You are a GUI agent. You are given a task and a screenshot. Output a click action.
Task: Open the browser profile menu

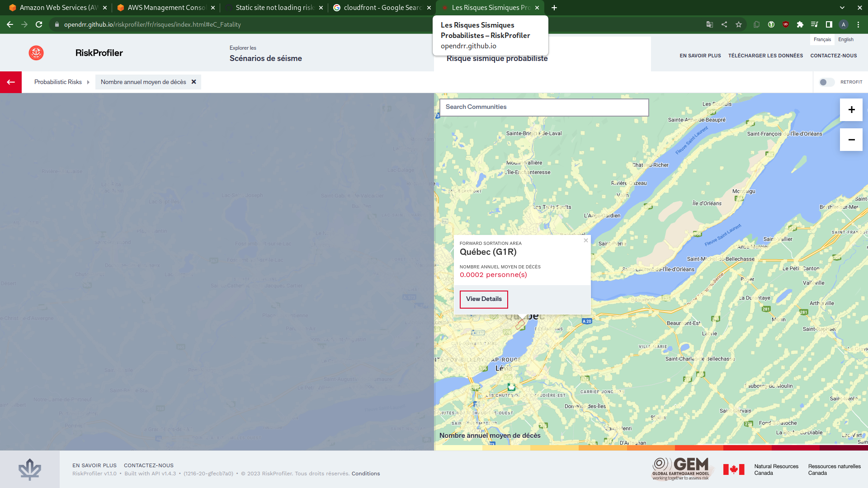coord(844,25)
